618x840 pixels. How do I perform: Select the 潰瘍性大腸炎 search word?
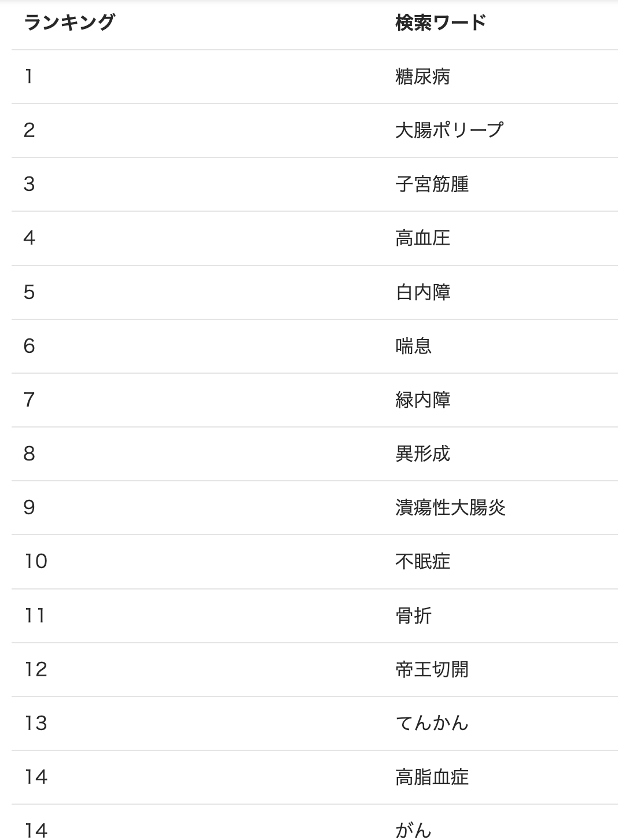(x=450, y=507)
